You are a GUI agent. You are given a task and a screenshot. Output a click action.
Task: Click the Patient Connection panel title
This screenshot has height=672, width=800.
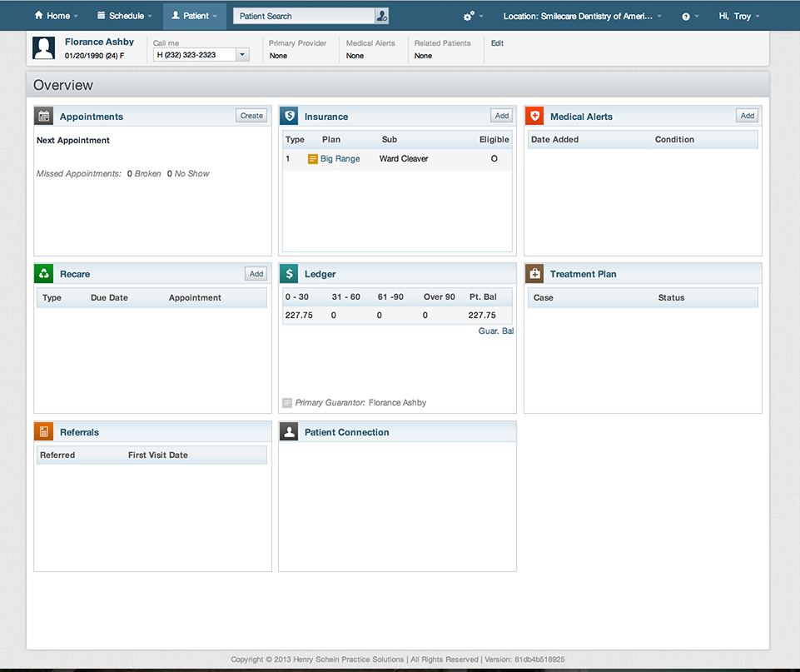click(x=347, y=432)
